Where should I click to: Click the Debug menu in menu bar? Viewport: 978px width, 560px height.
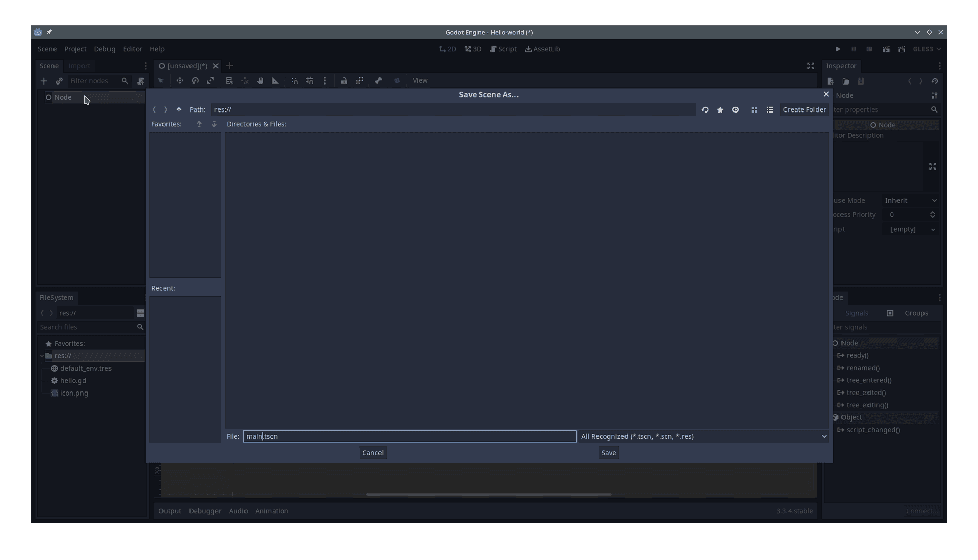[x=104, y=48]
